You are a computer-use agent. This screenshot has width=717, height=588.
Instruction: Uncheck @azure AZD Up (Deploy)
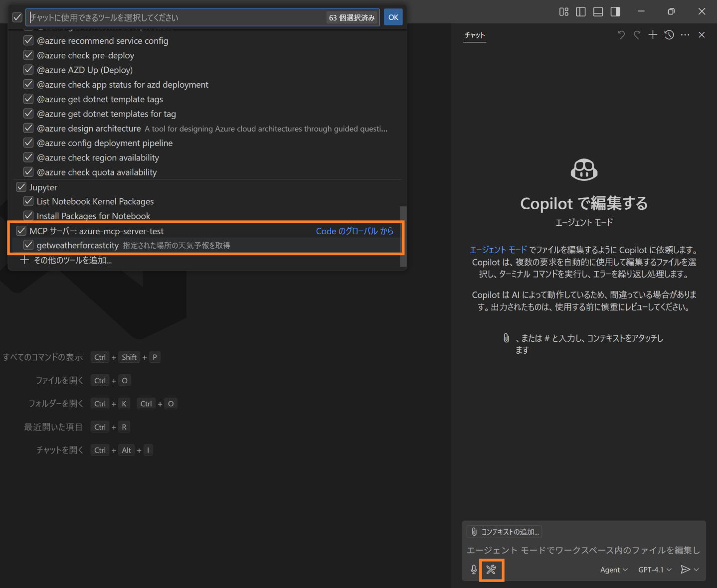pos(28,70)
